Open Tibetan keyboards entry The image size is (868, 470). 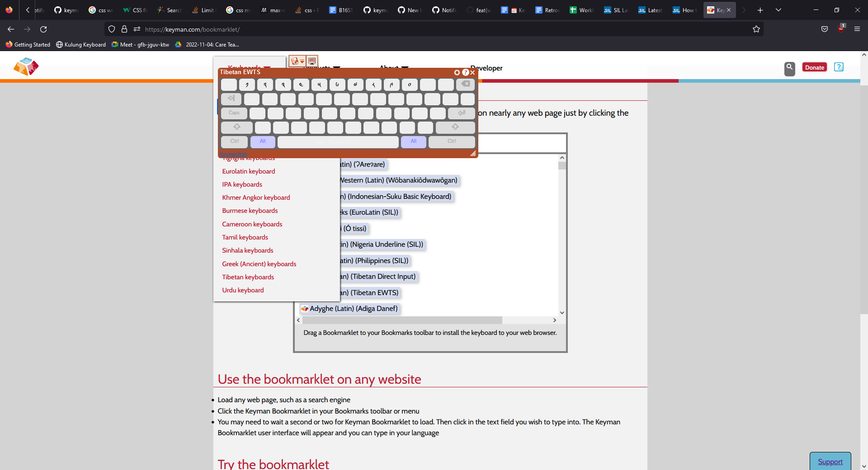(x=248, y=277)
